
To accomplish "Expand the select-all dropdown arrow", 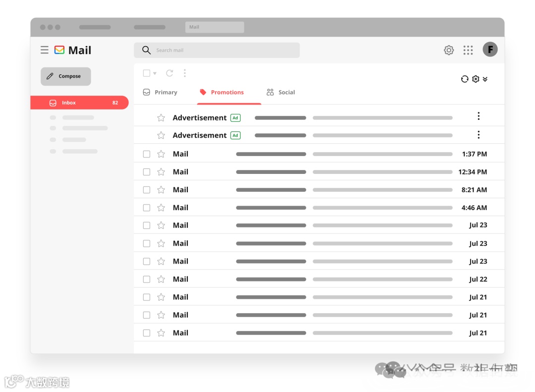I will click(155, 73).
